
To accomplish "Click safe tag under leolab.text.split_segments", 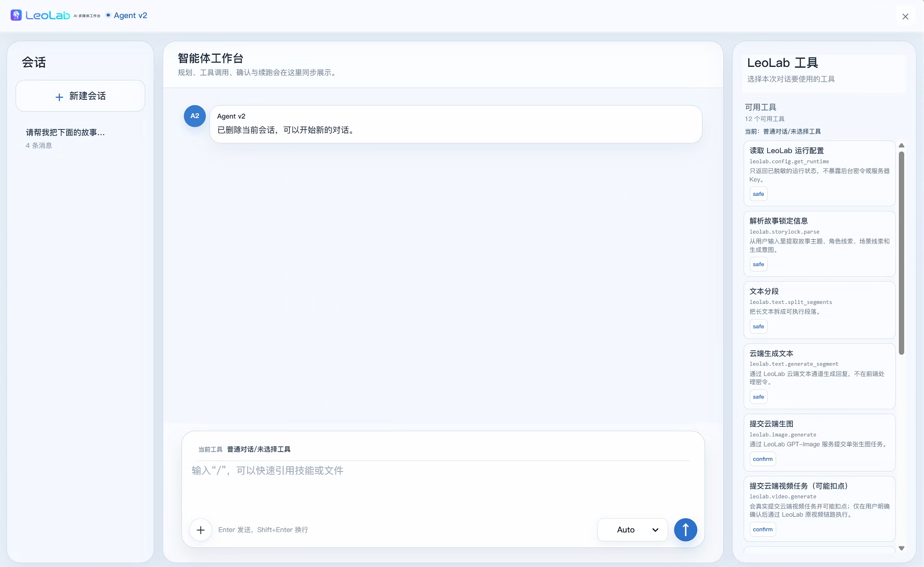I will point(758,326).
